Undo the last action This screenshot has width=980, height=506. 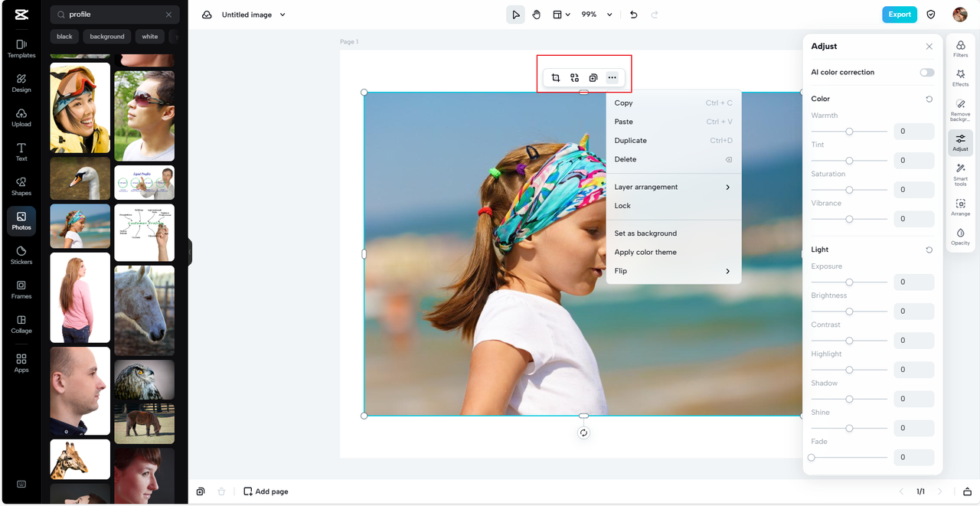pos(633,15)
